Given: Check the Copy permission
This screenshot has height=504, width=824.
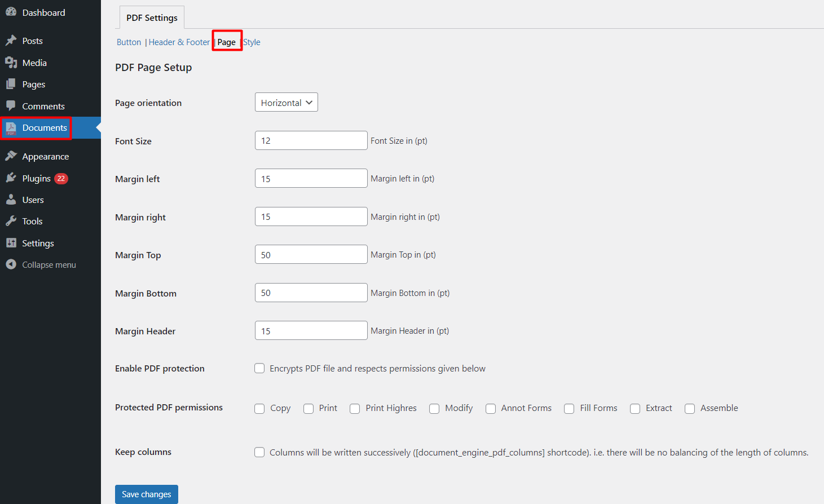Looking at the screenshot, I should [259, 409].
